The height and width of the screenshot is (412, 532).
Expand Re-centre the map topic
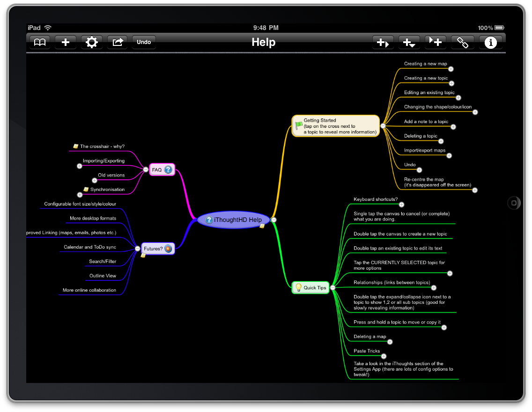tap(475, 190)
